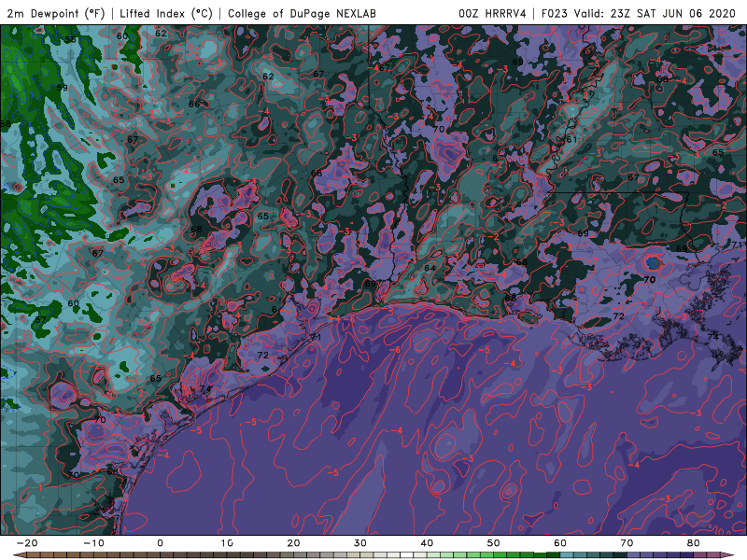Click the 'Lifted Index (°C)' title text
This screenshot has width=747, height=560.
click(166, 13)
